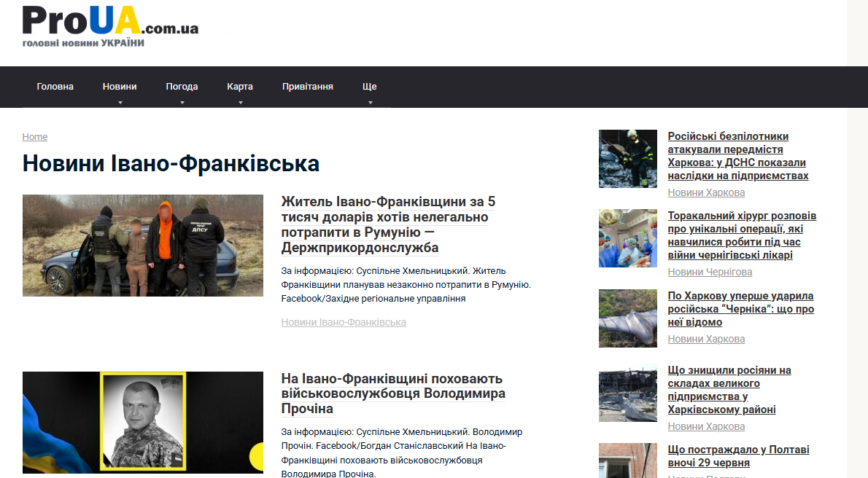Read story about warehouses destroyed in Kharkiv district
This screenshot has height=478, width=868.
coord(729,390)
